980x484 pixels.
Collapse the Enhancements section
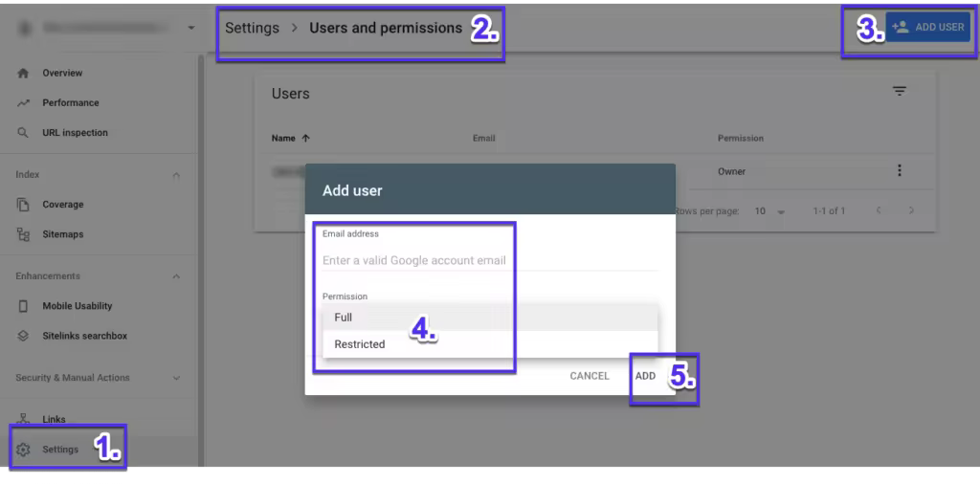pyautogui.click(x=176, y=276)
